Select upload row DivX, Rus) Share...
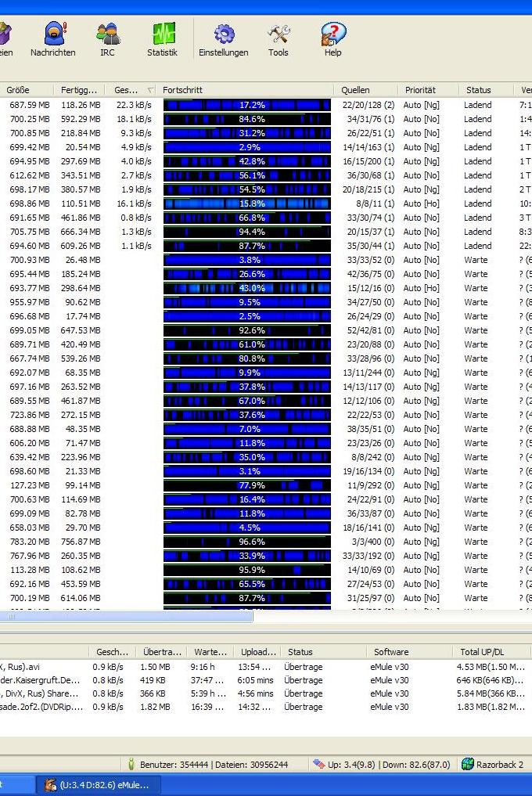The width and height of the screenshot is (532, 796). (x=40, y=693)
